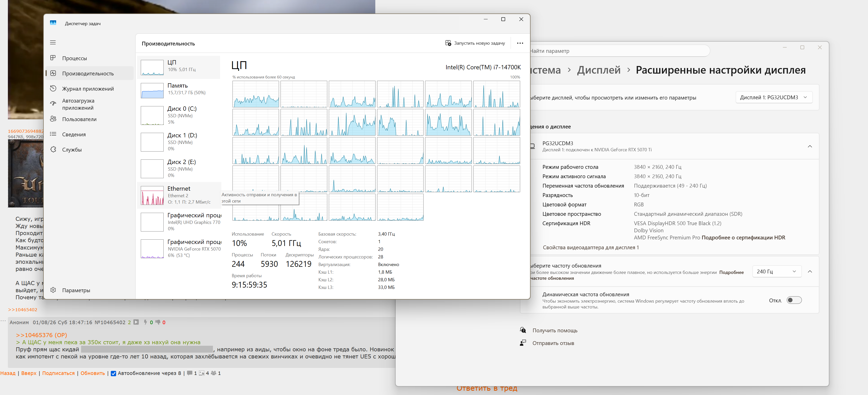Screen dimensions: 868x395
Task: Click the 126219 handles count
Action: 299,264
